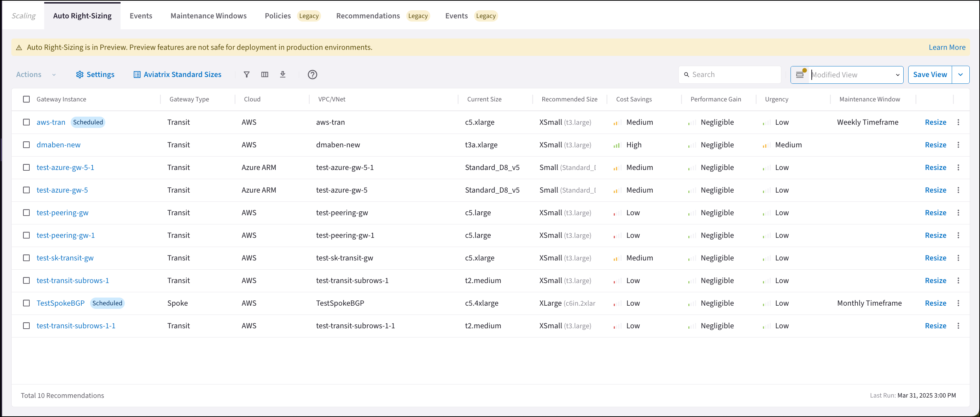This screenshot has height=417, width=980.
Task: Switch to the Maintenance Windows tab
Action: pos(209,16)
